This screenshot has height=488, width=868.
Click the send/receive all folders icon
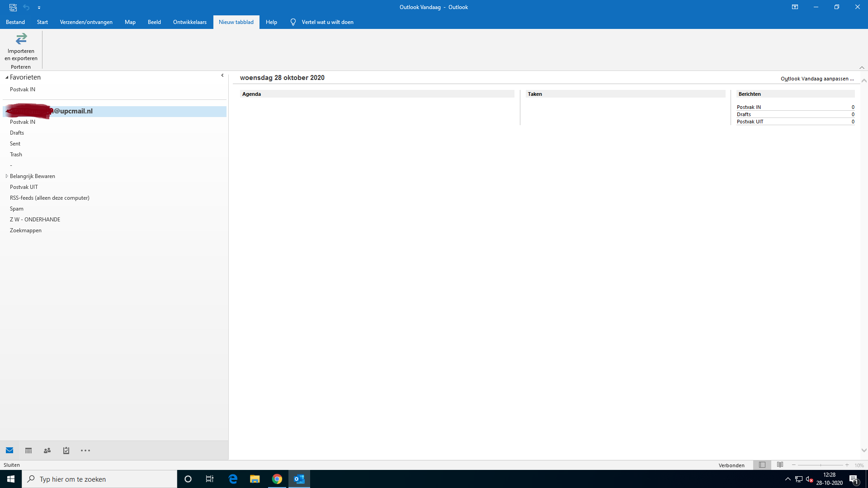(13, 7)
